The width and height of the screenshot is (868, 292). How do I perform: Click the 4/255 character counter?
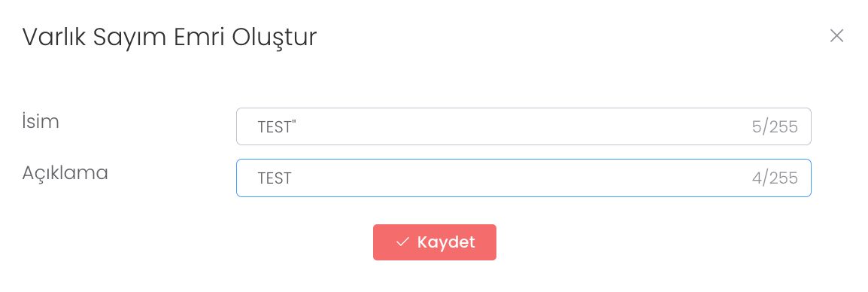[x=775, y=178]
